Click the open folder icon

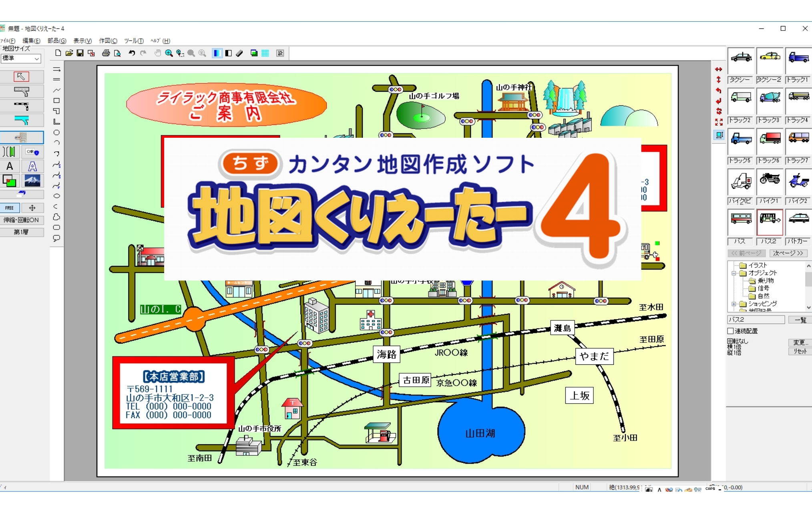click(69, 53)
